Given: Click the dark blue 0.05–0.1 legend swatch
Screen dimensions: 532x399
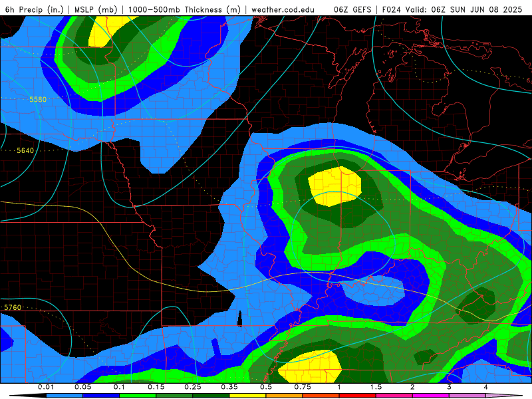Looking at the screenshot, I should coord(101,396).
